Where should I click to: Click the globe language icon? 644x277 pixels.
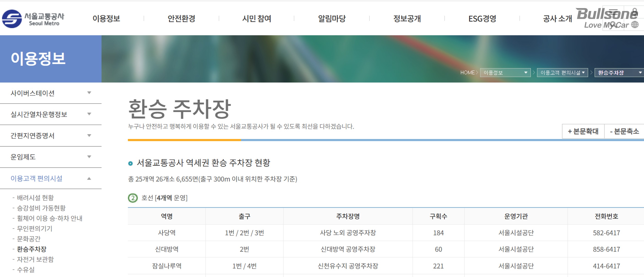click(635, 24)
